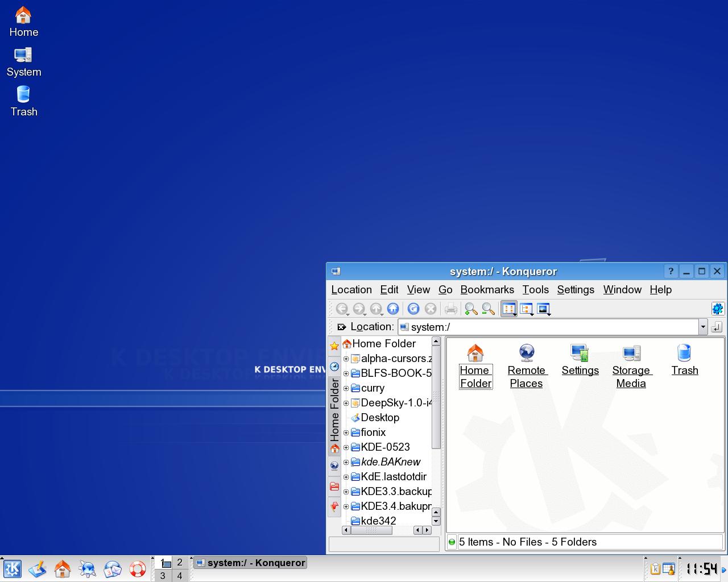The image size is (728, 582).
Task: Open the Bookmarks sidebar tab (star icon)
Action: (334, 346)
